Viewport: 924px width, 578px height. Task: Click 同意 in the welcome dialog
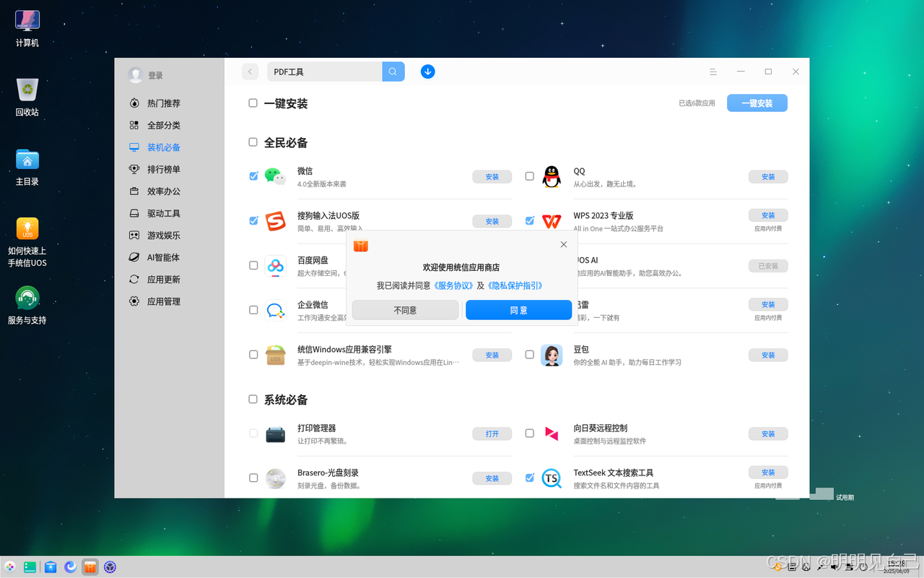coord(518,310)
